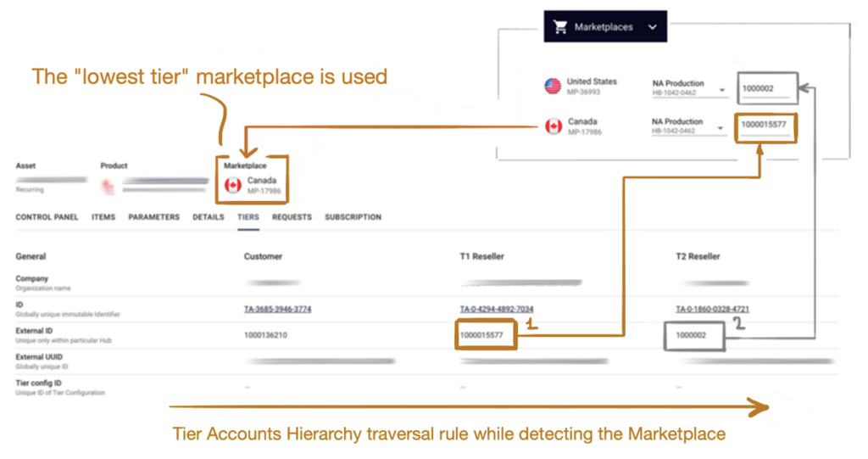Open the Requests tab
This screenshot has width=868, height=459.
tap(292, 217)
